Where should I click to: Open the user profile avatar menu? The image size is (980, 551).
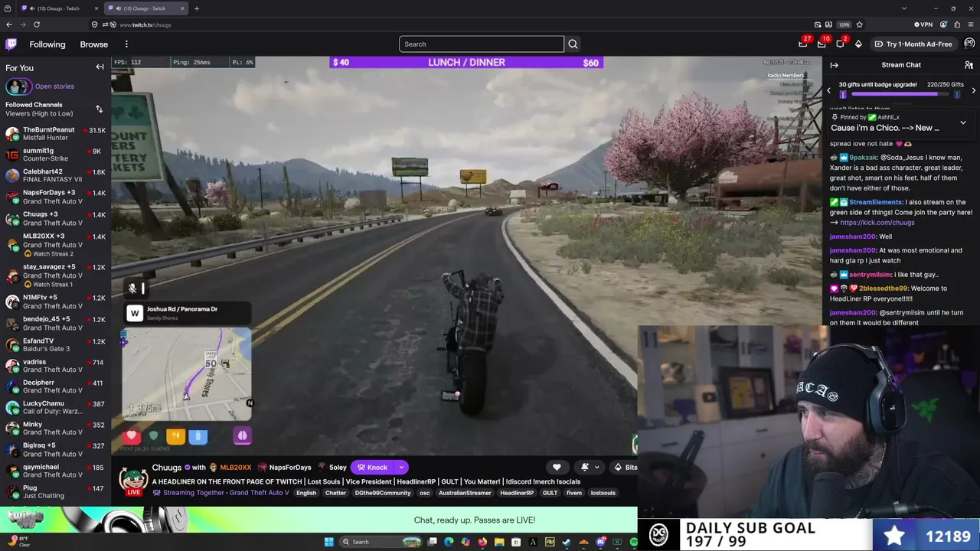(x=969, y=44)
